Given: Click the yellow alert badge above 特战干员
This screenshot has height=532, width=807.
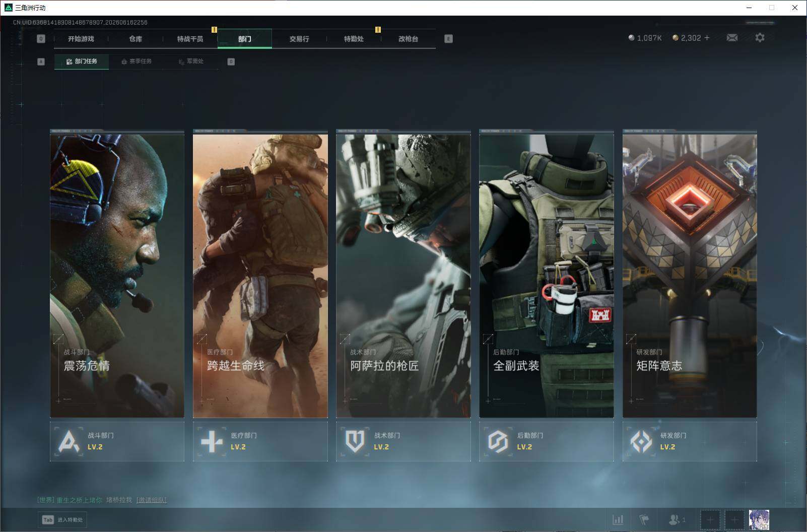Looking at the screenshot, I should pyautogui.click(x=214, y=30).
